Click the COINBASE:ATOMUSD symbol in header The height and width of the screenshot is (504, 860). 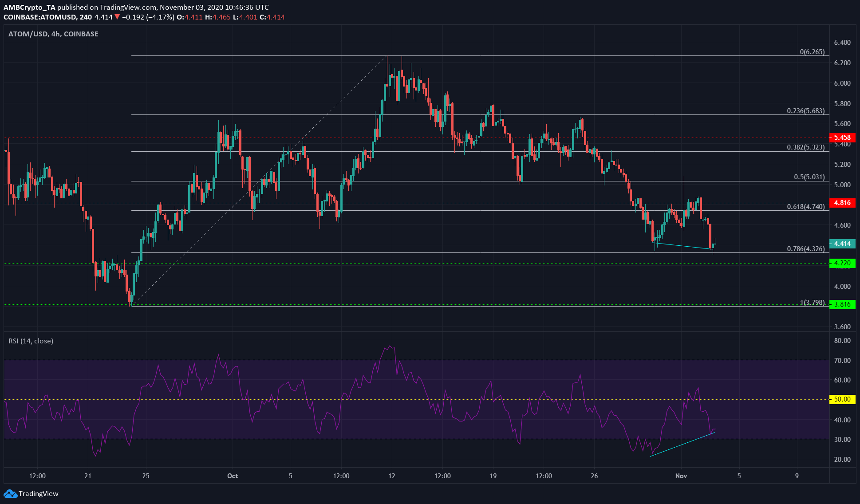tap(39, 17)
